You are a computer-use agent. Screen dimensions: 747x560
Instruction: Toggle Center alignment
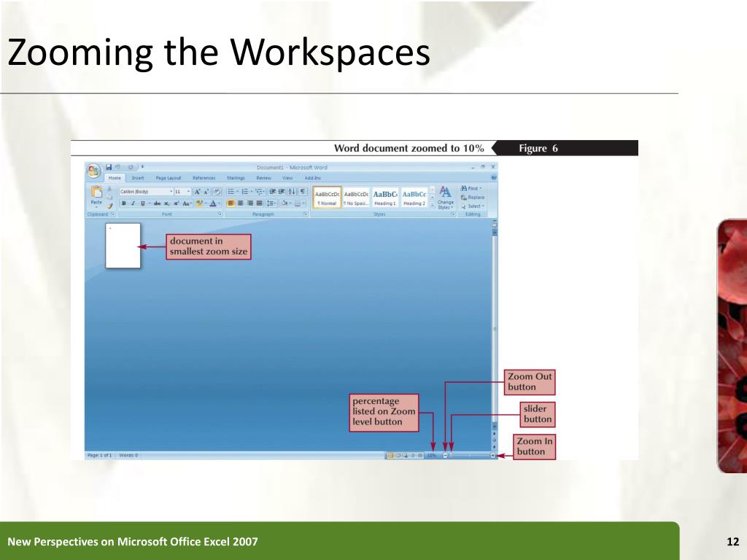coord(241,203)
